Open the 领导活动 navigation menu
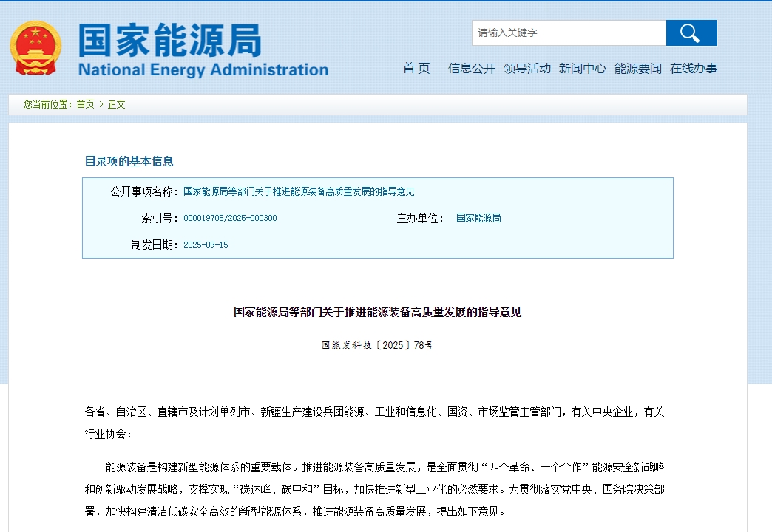772x532 pixels. click(528, 68)
